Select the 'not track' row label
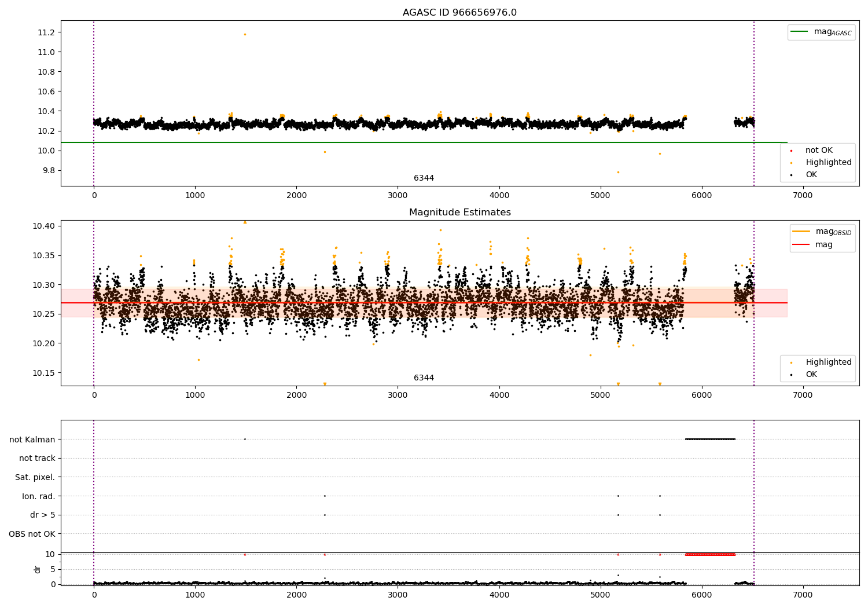This screenshot has height=608, width=868. (37, 459)
